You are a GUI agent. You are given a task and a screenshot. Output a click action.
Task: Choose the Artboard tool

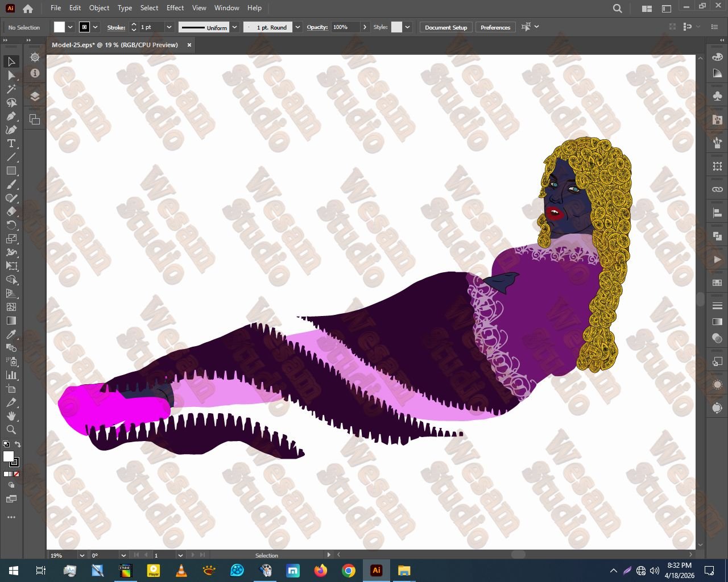coord(11,389)
